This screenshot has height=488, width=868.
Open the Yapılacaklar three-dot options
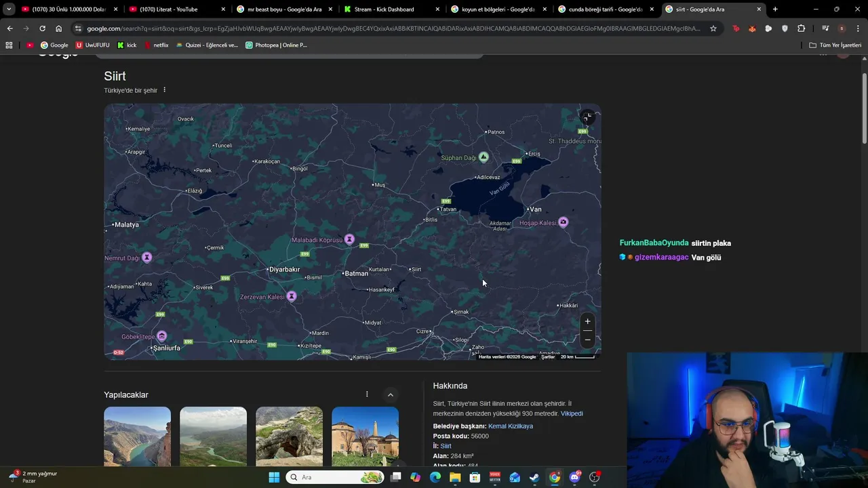pyautogui.click(x=367, y=394)
